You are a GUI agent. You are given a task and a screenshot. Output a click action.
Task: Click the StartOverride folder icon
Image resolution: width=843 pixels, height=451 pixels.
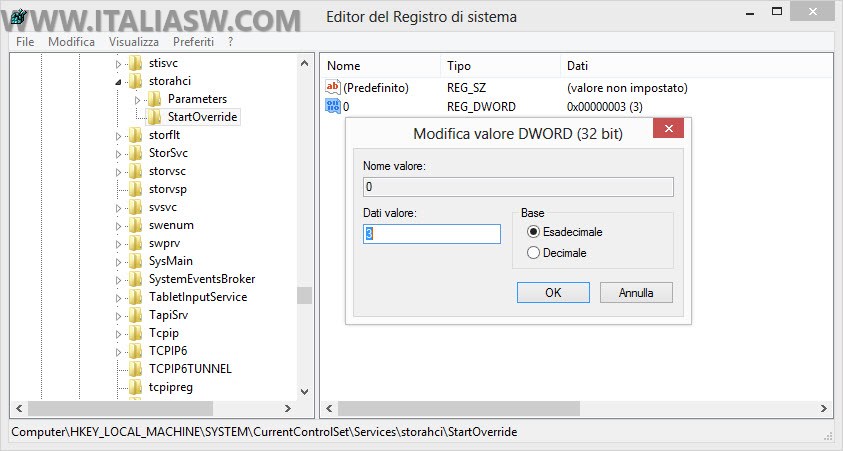(154, 117)
